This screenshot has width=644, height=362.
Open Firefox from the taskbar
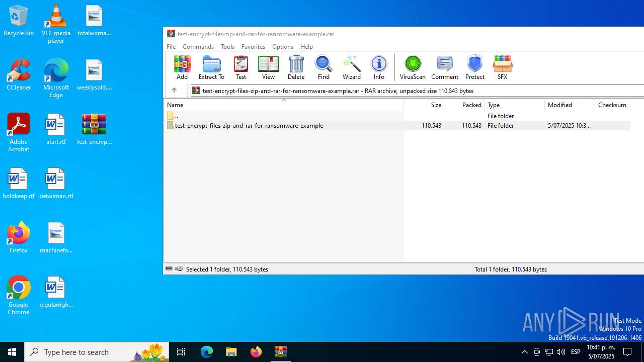click(x=256, y=352)
